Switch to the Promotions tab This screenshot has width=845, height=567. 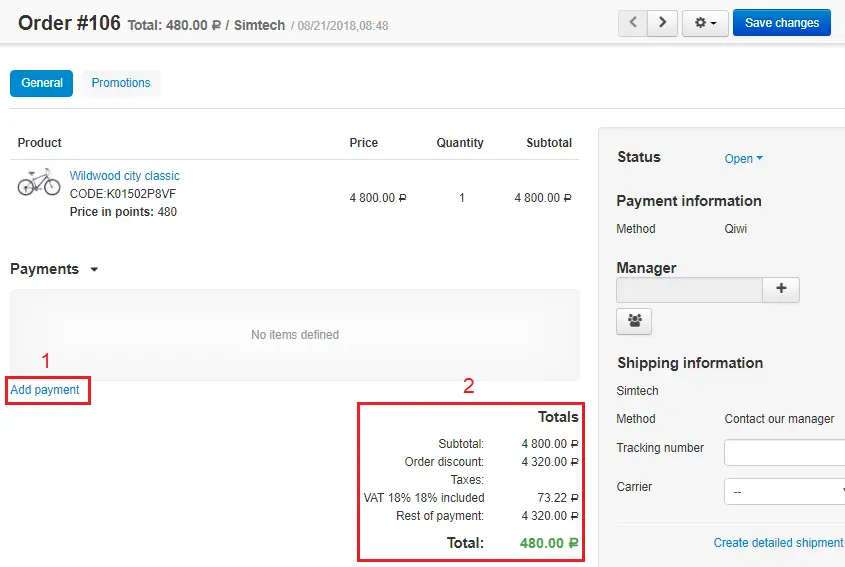121,83
